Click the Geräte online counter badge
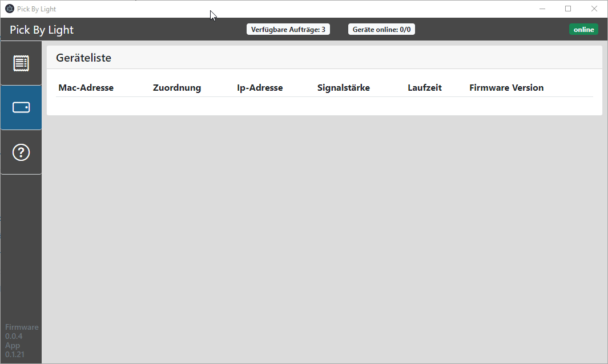 pyautogui.click(x=381, y=30)
